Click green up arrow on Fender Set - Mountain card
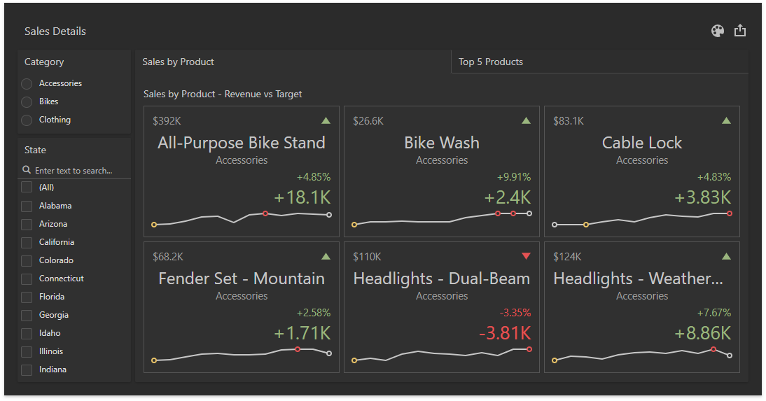 click(x=326, y=256)
